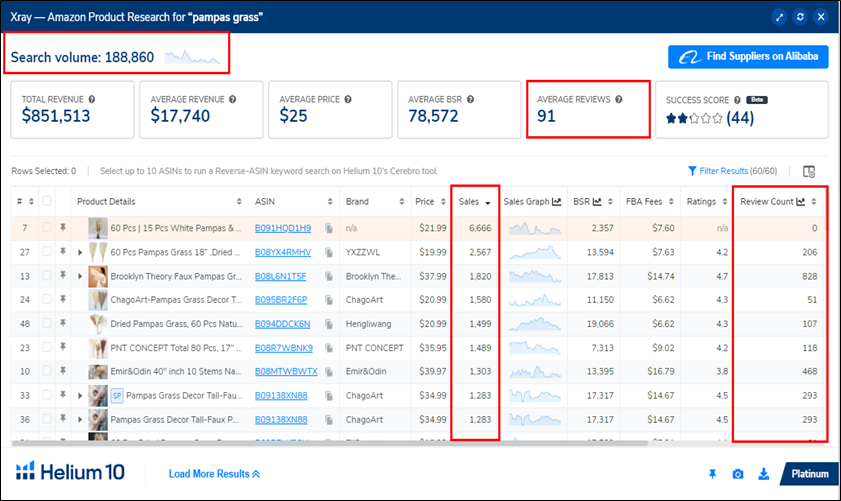Open Emir&Odin product thumbnail
This screenshot has height=501, width=841.
tap(98, 371)
